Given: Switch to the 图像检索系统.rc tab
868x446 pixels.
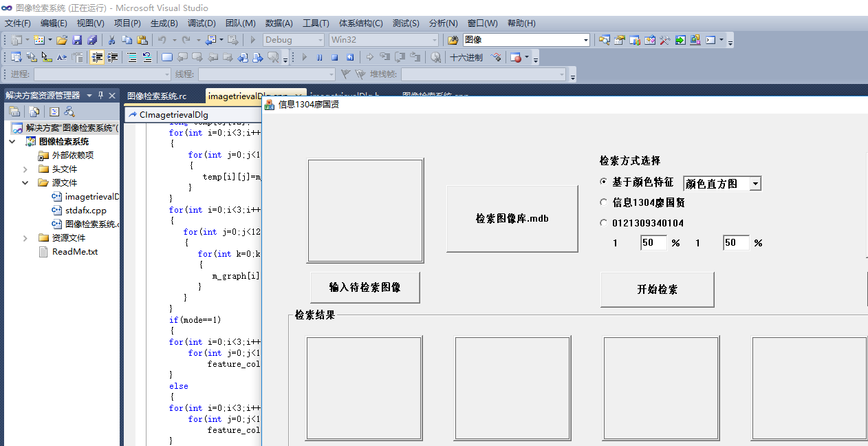Looking at the screenshot, I should pyautogui.click(x=157, y=96).
